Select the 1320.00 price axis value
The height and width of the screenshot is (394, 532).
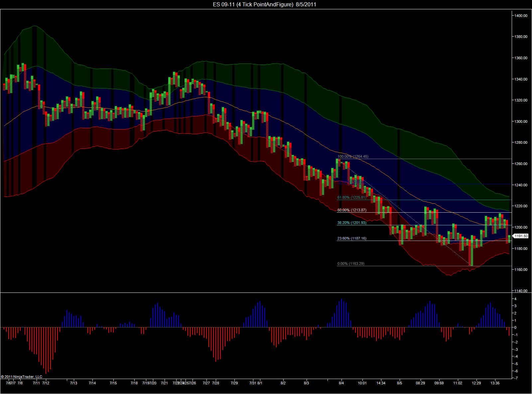(x=521, y=100)
